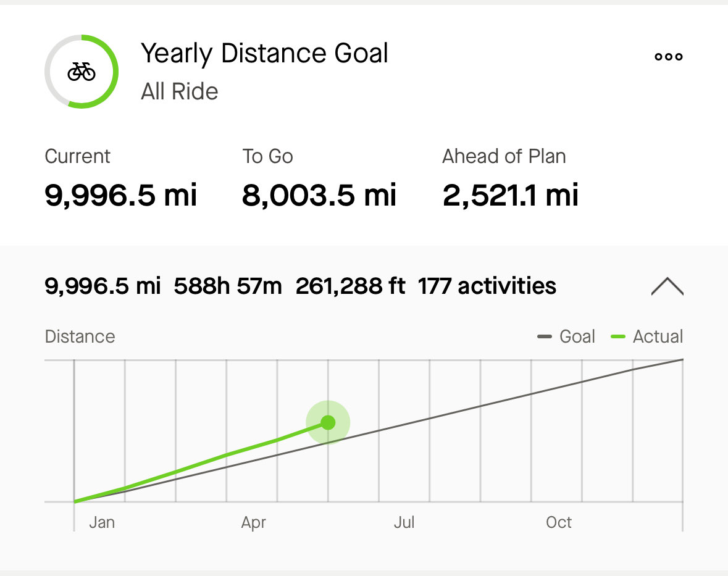
Task: Click the green current-progress data point
Action: coord(328,423)
